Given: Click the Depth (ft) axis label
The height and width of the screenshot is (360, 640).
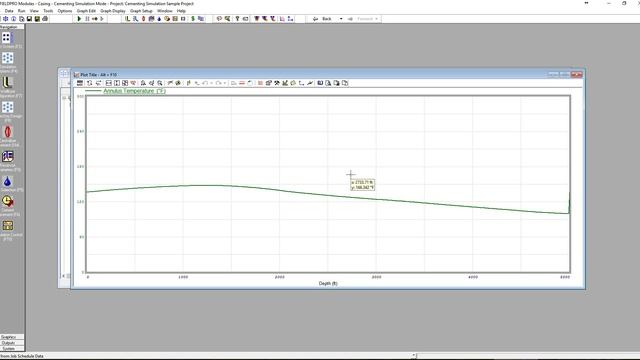Looking at the screenshot, I should pyautogui.click(x=328, y=283).
